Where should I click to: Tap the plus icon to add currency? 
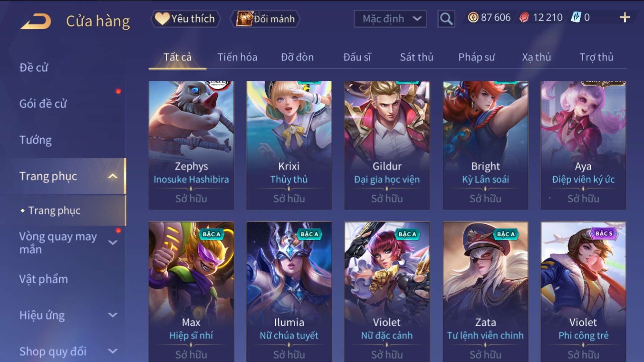tap(625, 17)
